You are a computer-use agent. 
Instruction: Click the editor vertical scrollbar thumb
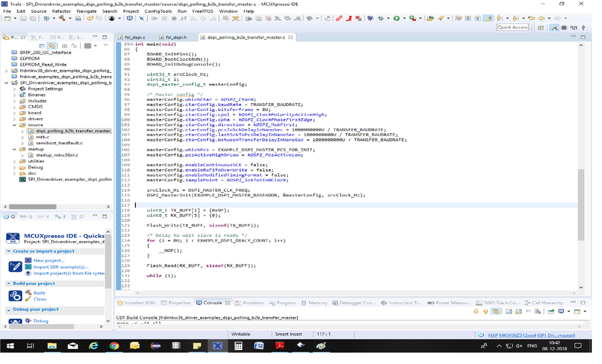(x=581, y=205)
